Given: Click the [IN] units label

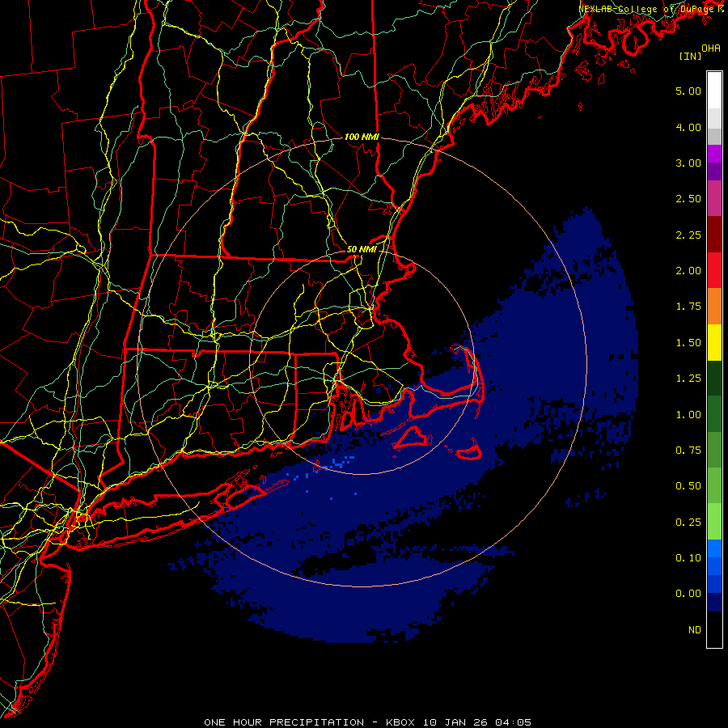Looking at the screenshot, I should [691, 56].
